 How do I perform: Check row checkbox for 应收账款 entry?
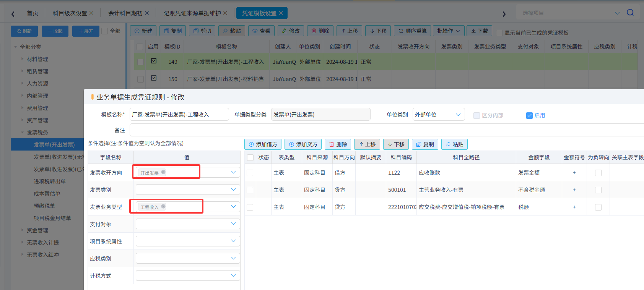(x=250, y=173)
